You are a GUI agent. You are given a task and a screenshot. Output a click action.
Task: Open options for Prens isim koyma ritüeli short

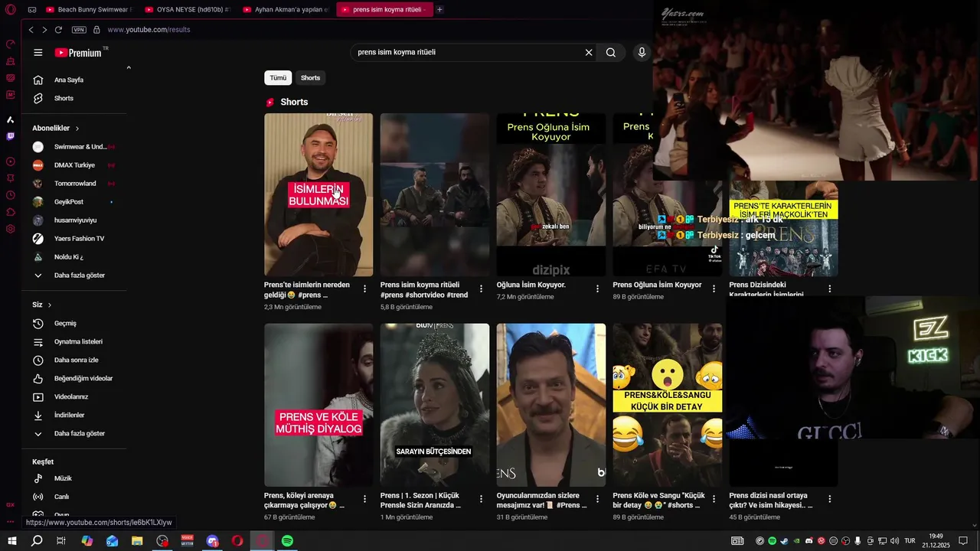pyautogui.click(x=481, y=289)
